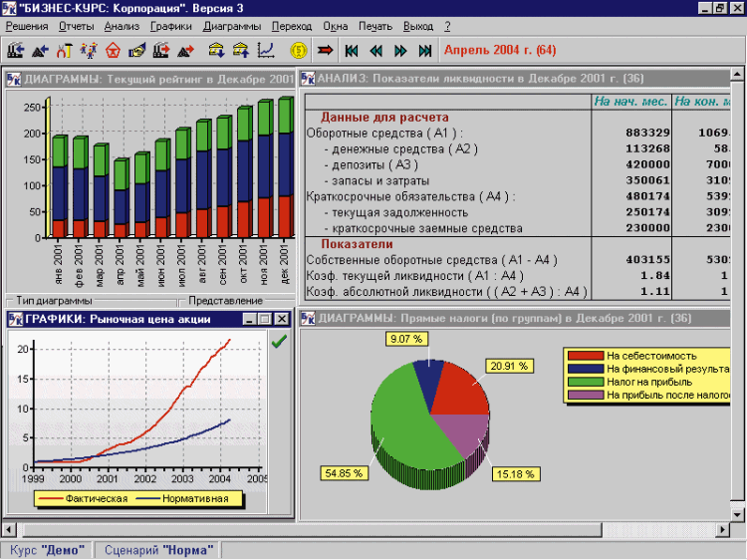Click the left arrow of the horizontal scrollbar
This screenshot has height=560, width=747.
pyautogui.click(x=10, y=529)
